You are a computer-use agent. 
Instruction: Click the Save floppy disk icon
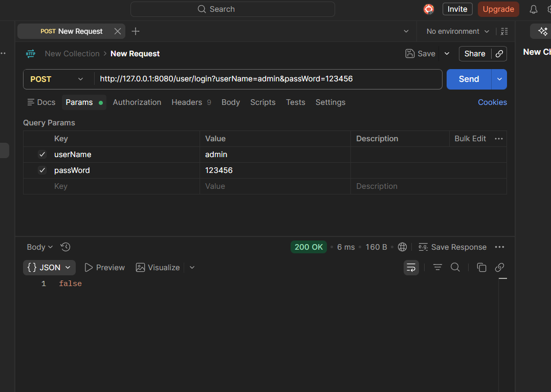410,53
